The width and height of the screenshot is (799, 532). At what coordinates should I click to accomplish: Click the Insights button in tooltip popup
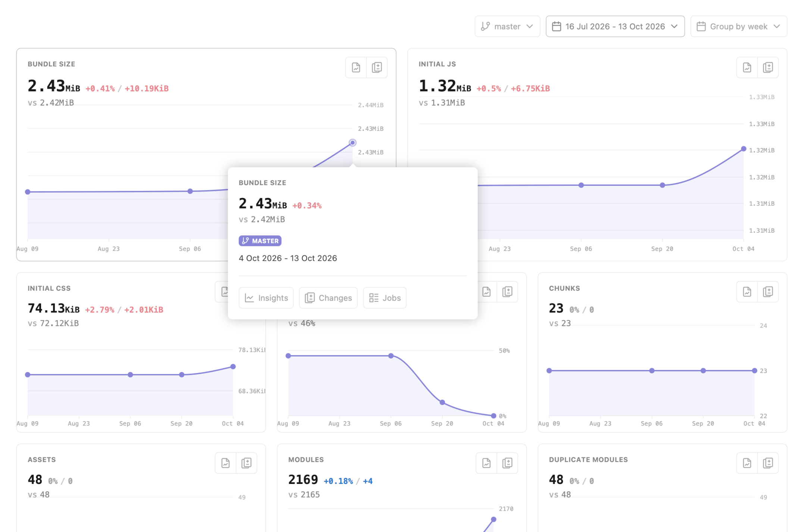pyautogui.click(x=266, y=298)
